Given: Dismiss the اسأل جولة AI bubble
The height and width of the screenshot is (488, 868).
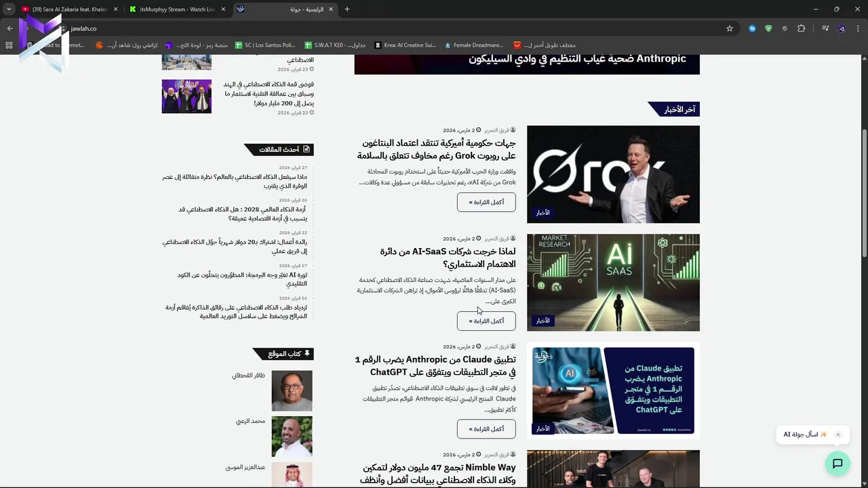Looking at the screenshot, I should tap(838, 434).
